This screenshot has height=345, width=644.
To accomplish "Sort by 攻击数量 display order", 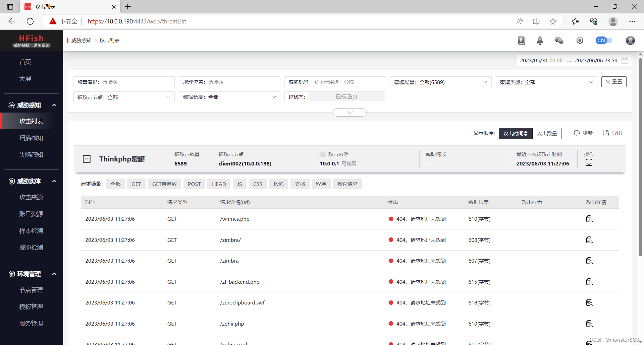I will point(547,133).
